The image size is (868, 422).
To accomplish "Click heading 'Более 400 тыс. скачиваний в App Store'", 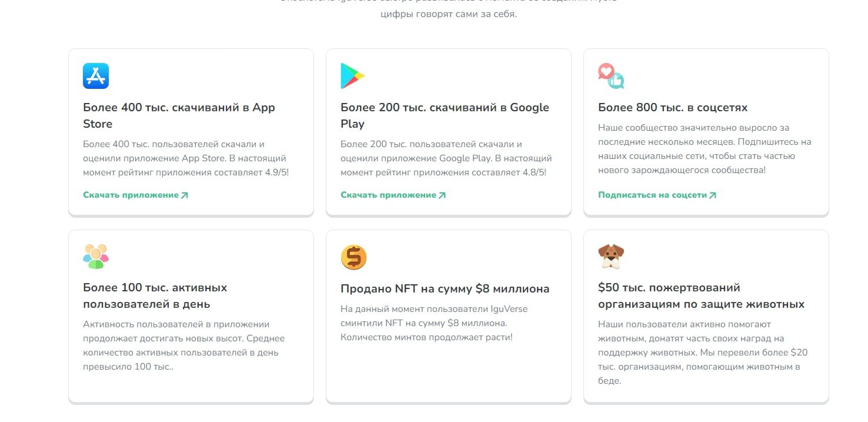I will coord(179,115).
